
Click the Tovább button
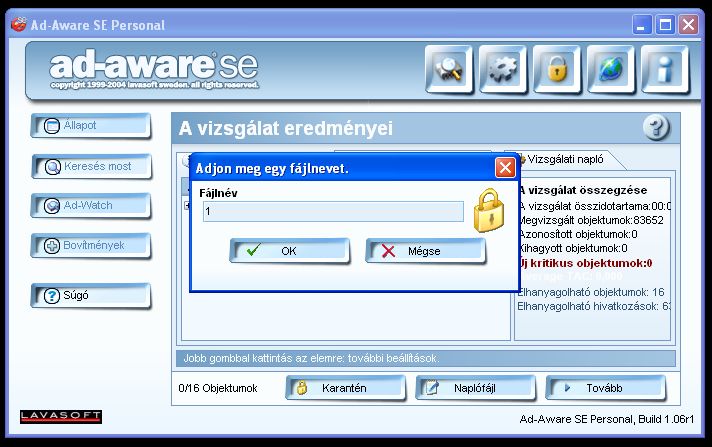606,388
